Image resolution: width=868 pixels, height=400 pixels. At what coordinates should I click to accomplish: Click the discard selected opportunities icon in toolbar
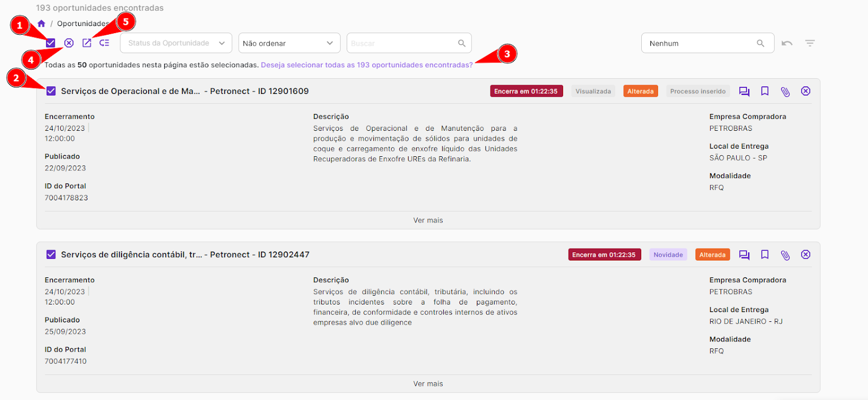tap(69, 43)
